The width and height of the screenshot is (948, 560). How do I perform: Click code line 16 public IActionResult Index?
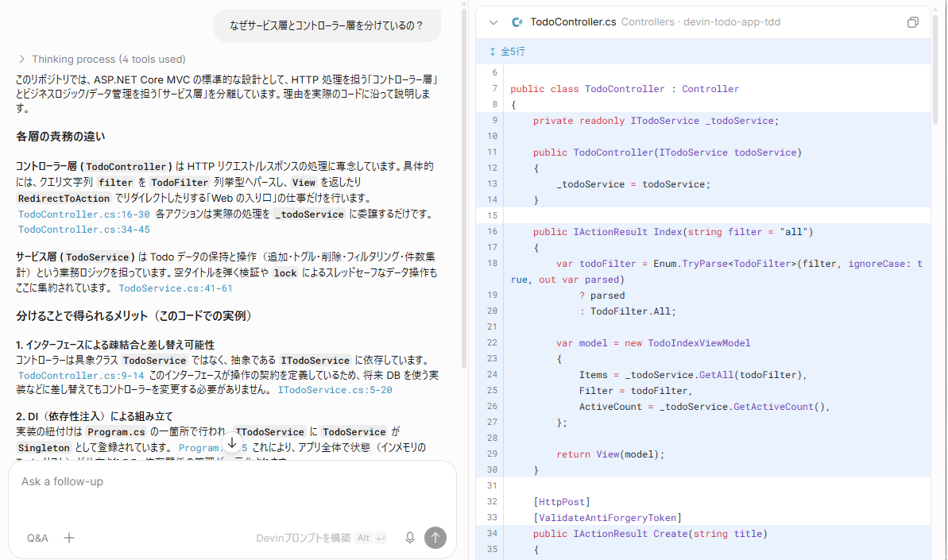673,232
